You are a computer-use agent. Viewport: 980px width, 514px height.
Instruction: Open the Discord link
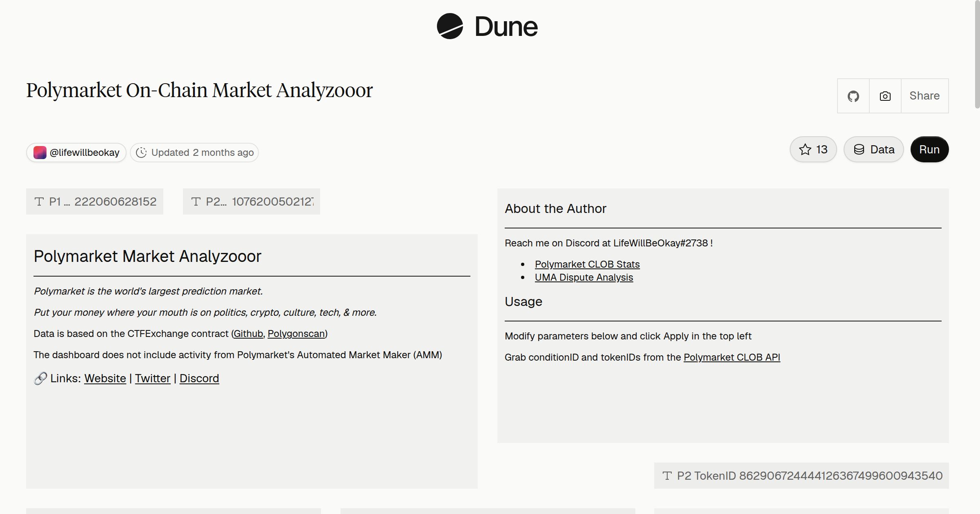tap(199, 379)
